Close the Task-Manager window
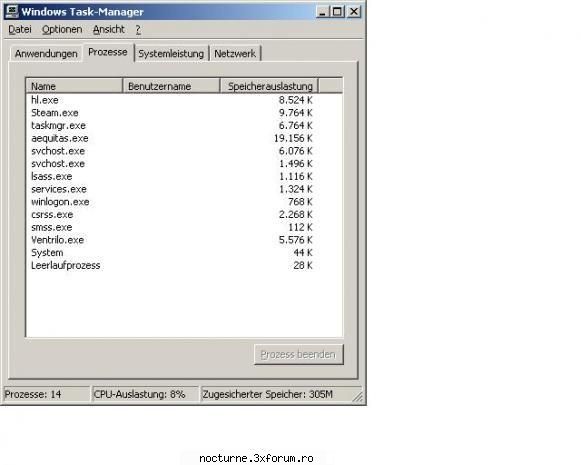The height and width of the screenshot is (465, 581). 354,11
